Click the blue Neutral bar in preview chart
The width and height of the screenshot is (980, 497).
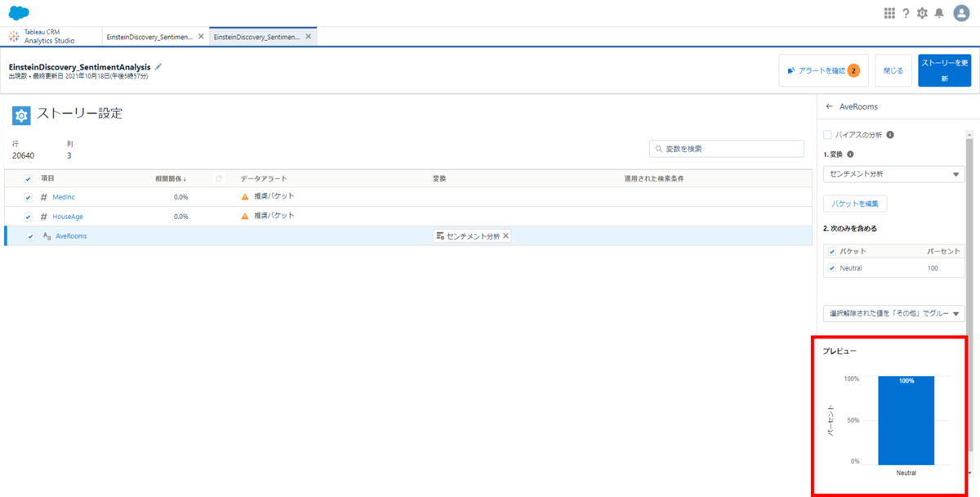(906, 419)
